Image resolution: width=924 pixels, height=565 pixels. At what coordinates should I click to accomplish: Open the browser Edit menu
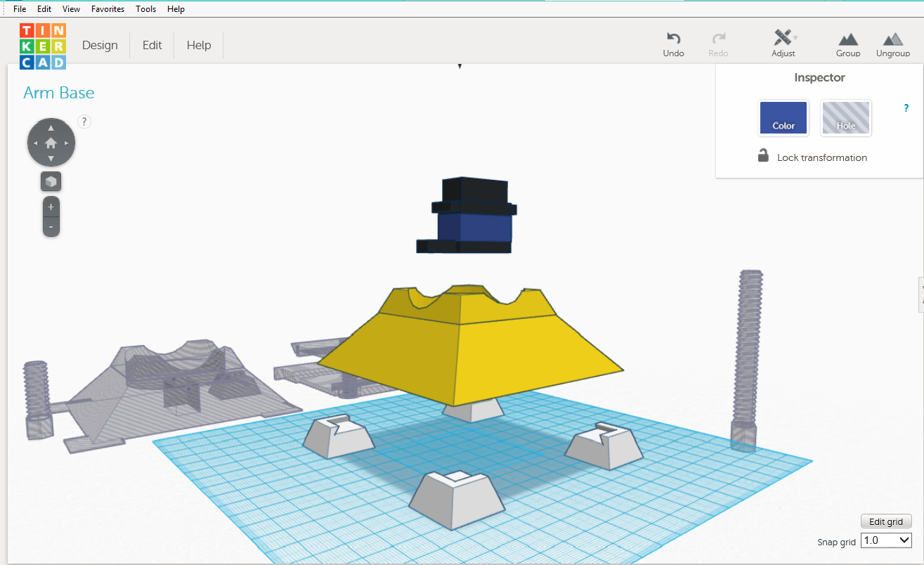(x=44, y=9)
